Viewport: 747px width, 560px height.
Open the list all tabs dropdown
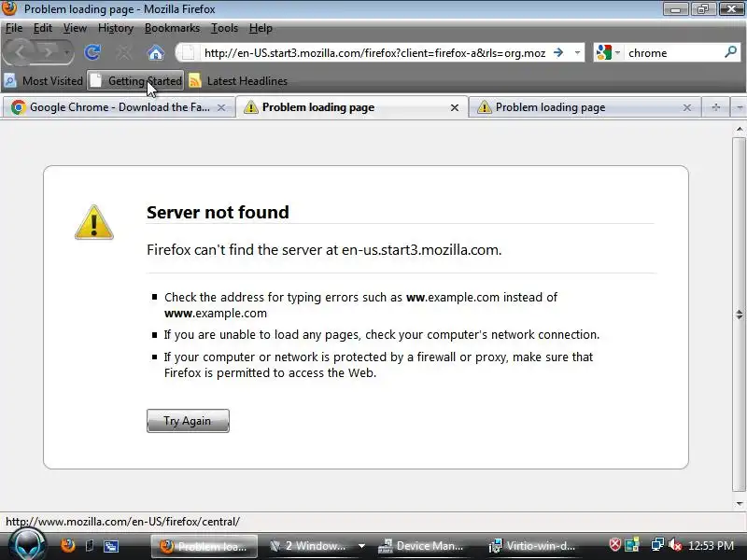740,107
